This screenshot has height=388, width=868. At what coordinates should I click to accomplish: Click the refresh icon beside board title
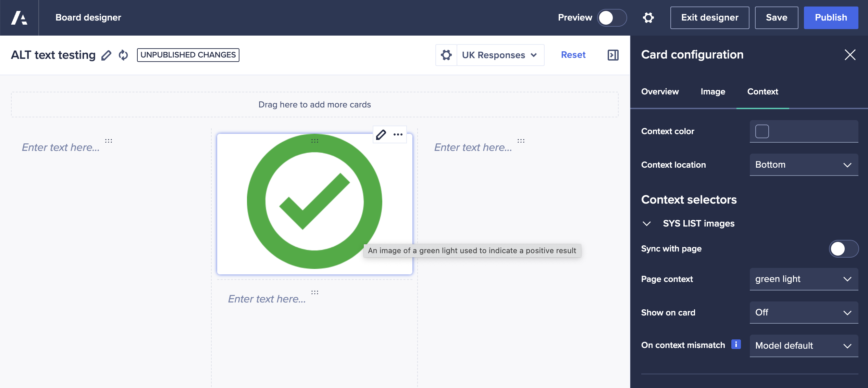123,55
